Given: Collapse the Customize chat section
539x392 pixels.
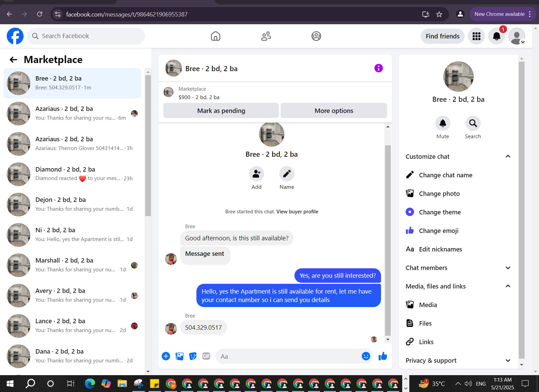Looking at the screenshot, I should 458,156.
